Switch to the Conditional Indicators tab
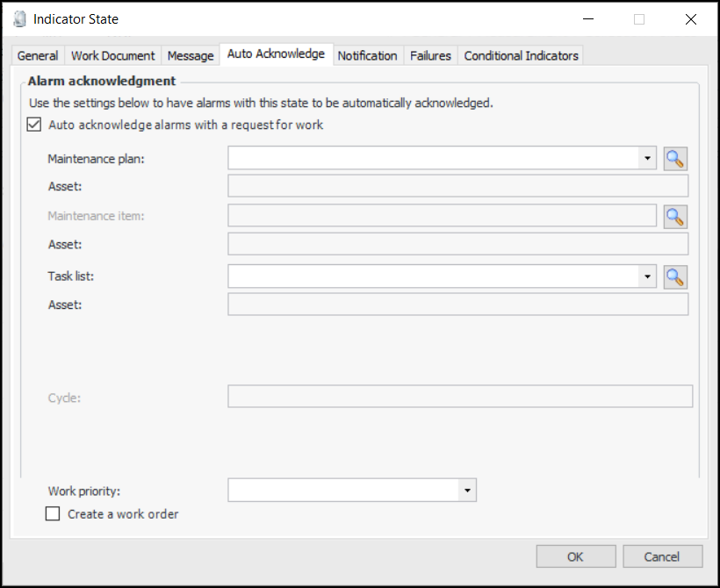This screenshot has height=588, width=720. click(521, 55)
